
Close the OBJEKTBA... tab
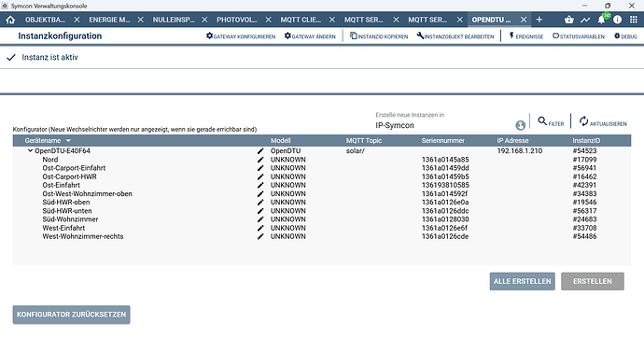point(77,20)
